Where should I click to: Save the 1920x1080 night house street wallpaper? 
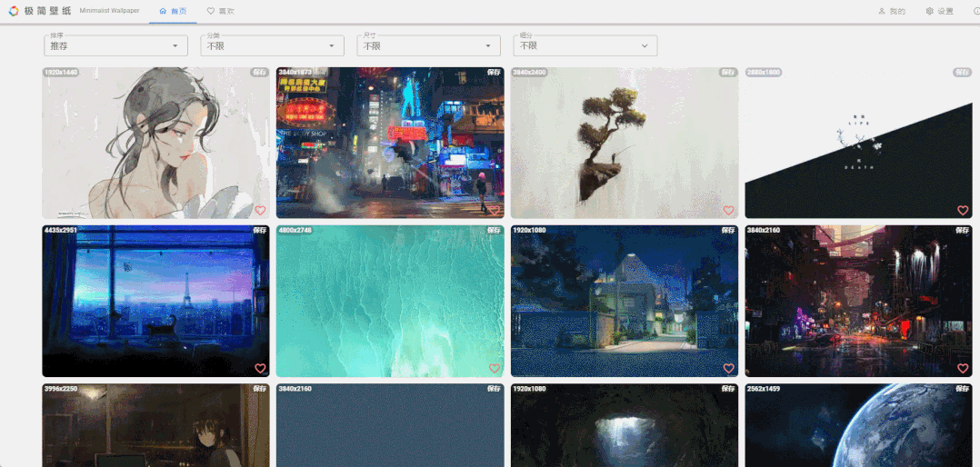pos(727,231)
